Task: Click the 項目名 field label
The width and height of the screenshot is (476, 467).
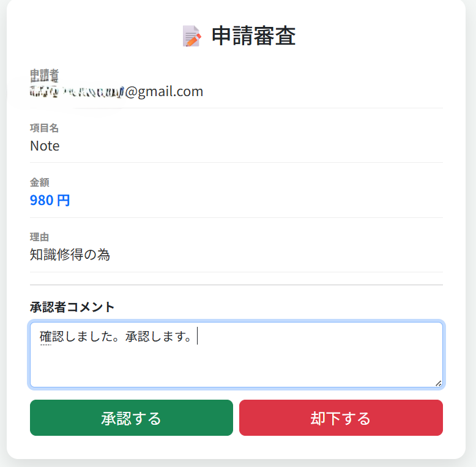Action: [x=44, y=128]
